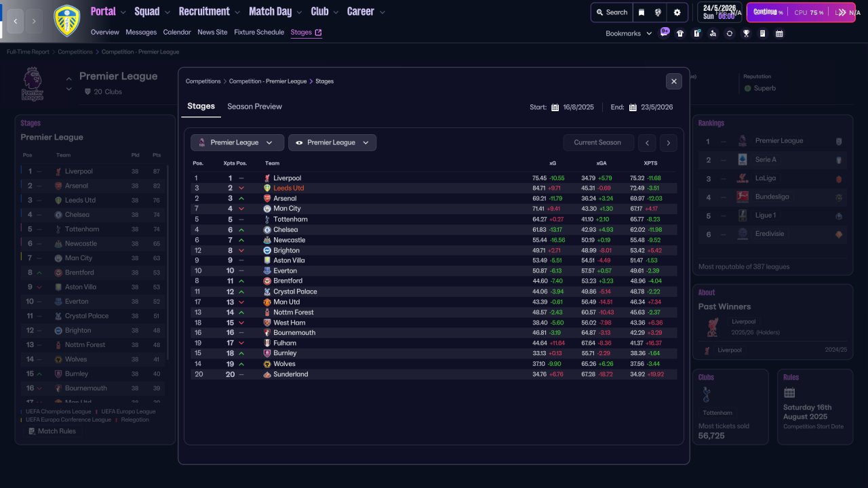Click the scouting shortcut icon left of refresh

(713, 33)
